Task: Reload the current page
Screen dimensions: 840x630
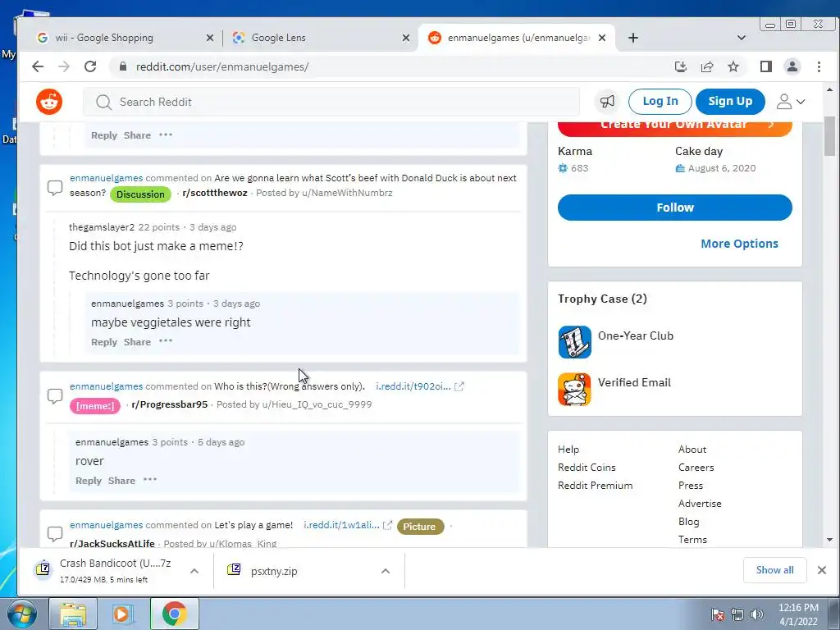Action: tap(90, 66)
